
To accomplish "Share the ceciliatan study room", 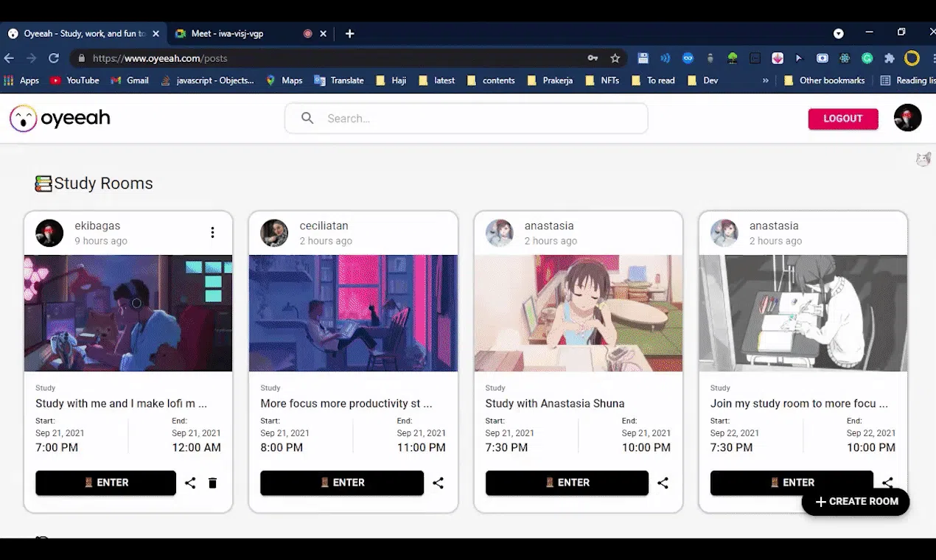I will 438,483.
